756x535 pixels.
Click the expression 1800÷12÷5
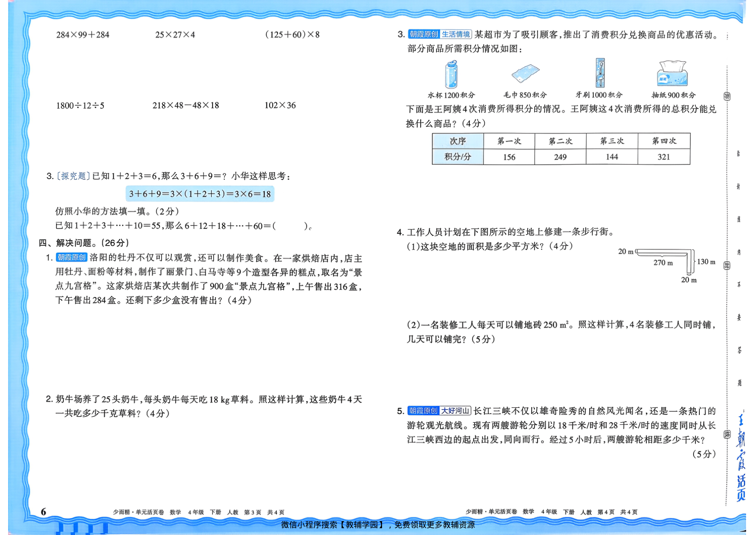coord(80,106)
